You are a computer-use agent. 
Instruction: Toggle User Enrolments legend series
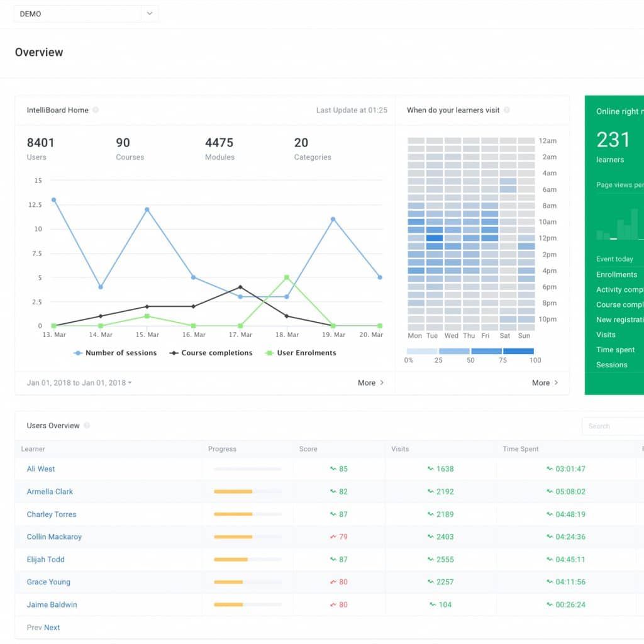click(x=301, y=353)
